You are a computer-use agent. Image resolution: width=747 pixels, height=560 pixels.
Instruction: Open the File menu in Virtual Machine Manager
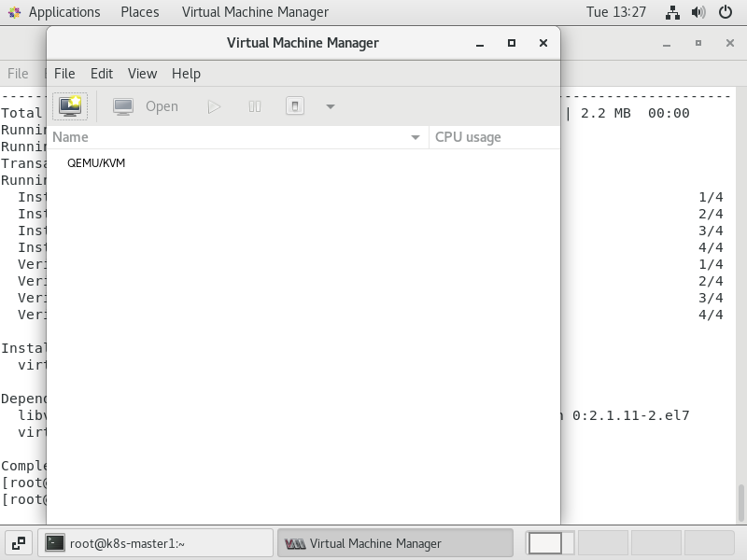click(x=64, y=74)
